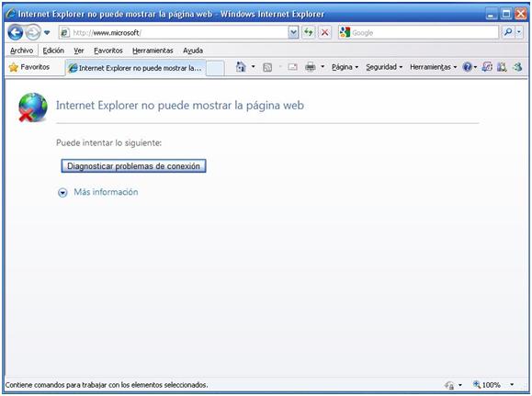This screenshot has height=396, width=532.
Task: Click the IE logo in title bar
Action: click(x=11, y=14)
